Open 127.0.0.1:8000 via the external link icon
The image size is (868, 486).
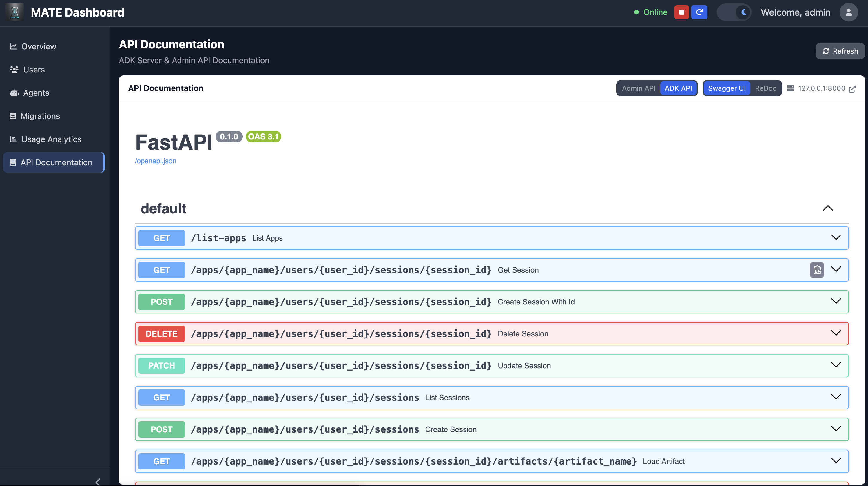pos(853,88)
